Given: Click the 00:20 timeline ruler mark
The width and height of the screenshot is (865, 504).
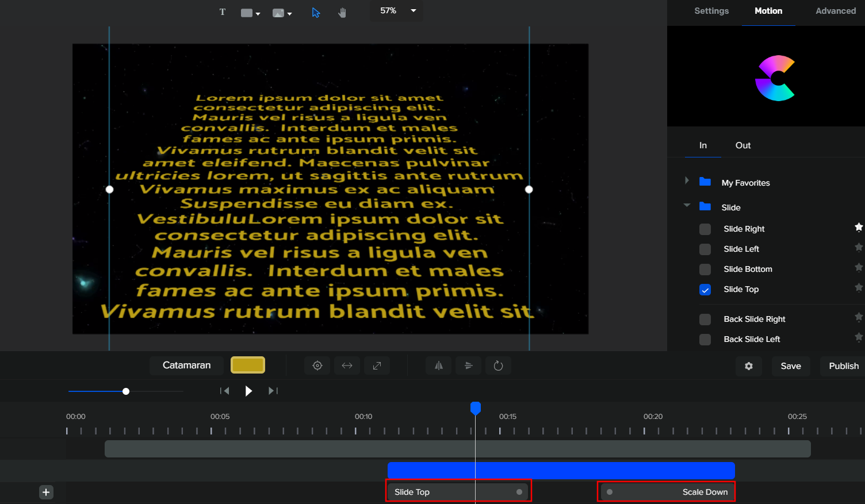Looking at the screenshot, I should coord(653,417).
